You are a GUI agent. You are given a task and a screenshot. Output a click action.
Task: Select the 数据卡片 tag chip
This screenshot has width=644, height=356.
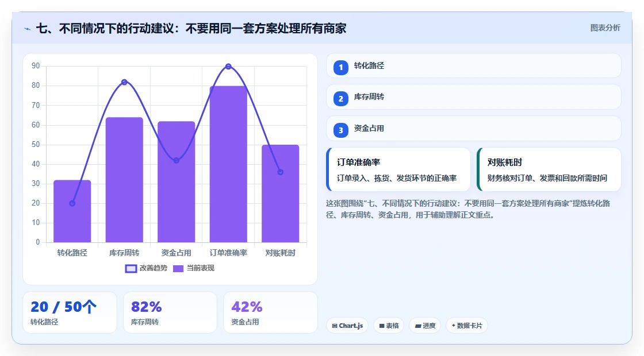[x=466, y=326]
